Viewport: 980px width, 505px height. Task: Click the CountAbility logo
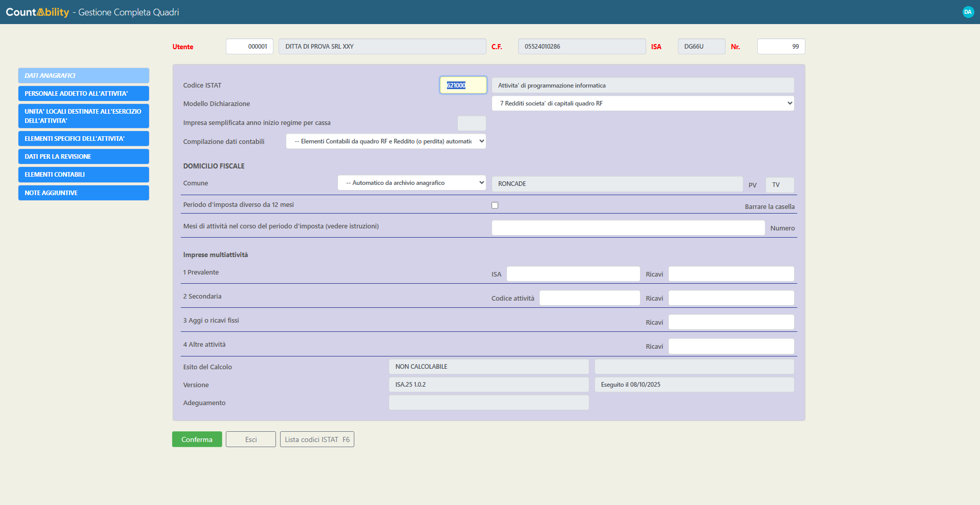pos(37,12)
